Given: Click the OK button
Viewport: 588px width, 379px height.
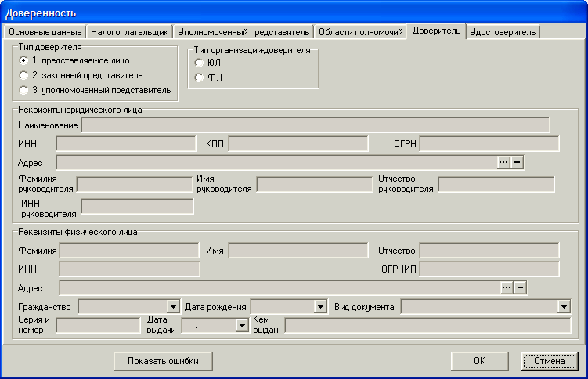Looking at the screenshot, I should [480, 361].
